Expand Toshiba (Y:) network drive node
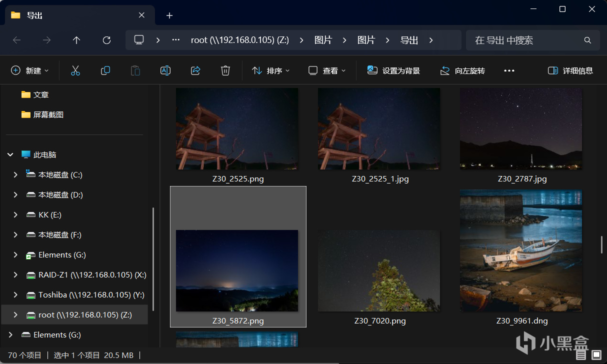Screen dimensions: 607x364 coord(15,295)
